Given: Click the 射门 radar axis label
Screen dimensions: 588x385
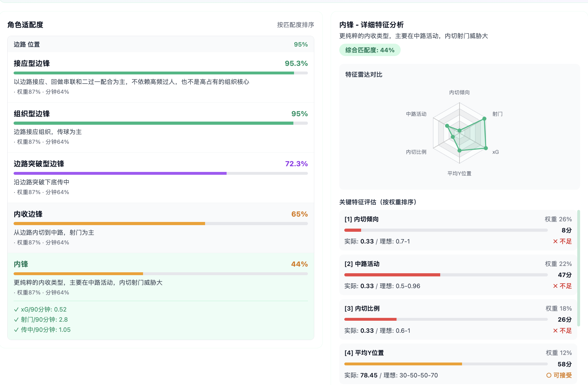Looking at the screenshot, I should point(497,114).
